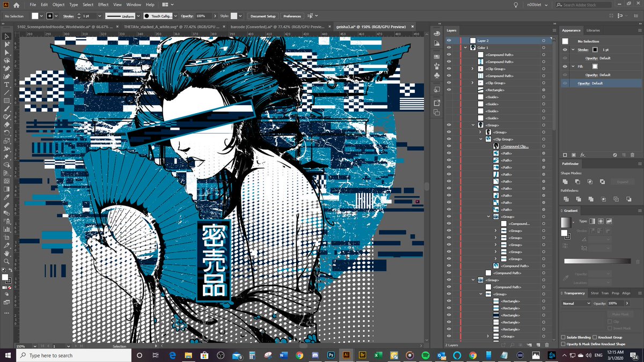644x362 pixels.
Task: Switch to barcode [Converted].ai document tab
Action: point(277,26)
